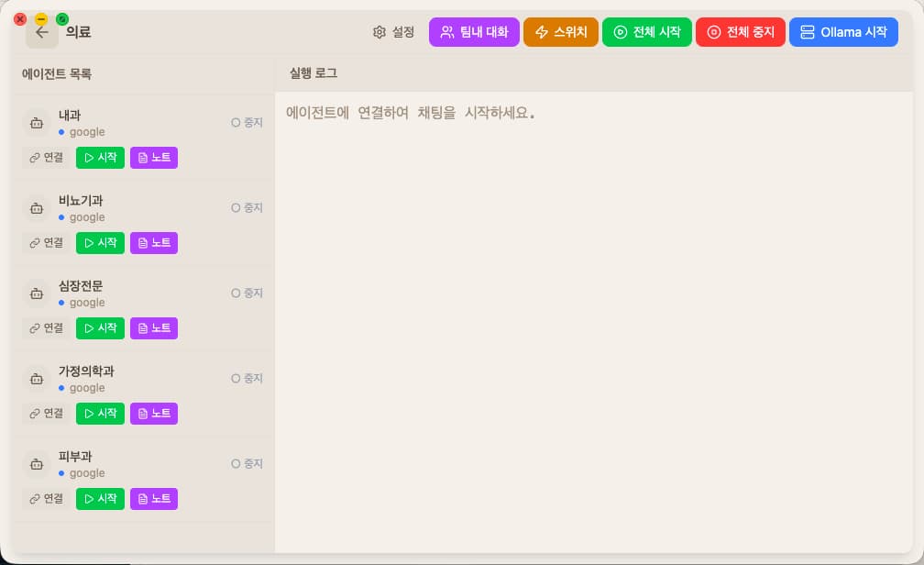Click the robot icon for 비뇨기과 agent

pos(36,208)
